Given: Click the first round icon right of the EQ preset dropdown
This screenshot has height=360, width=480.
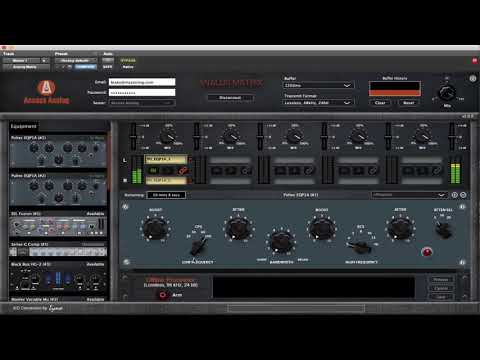Looking at the screenshot, I should (x=454, y=195).
